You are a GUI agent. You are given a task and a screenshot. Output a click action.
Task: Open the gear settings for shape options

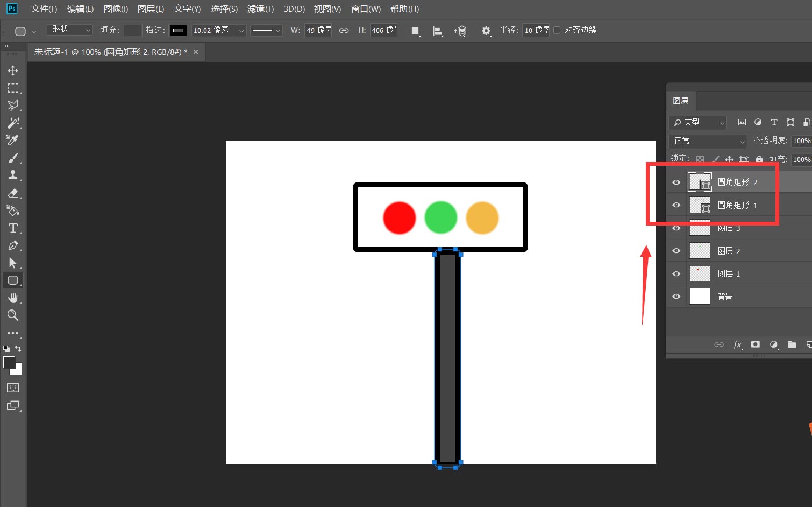pos(486,31)
